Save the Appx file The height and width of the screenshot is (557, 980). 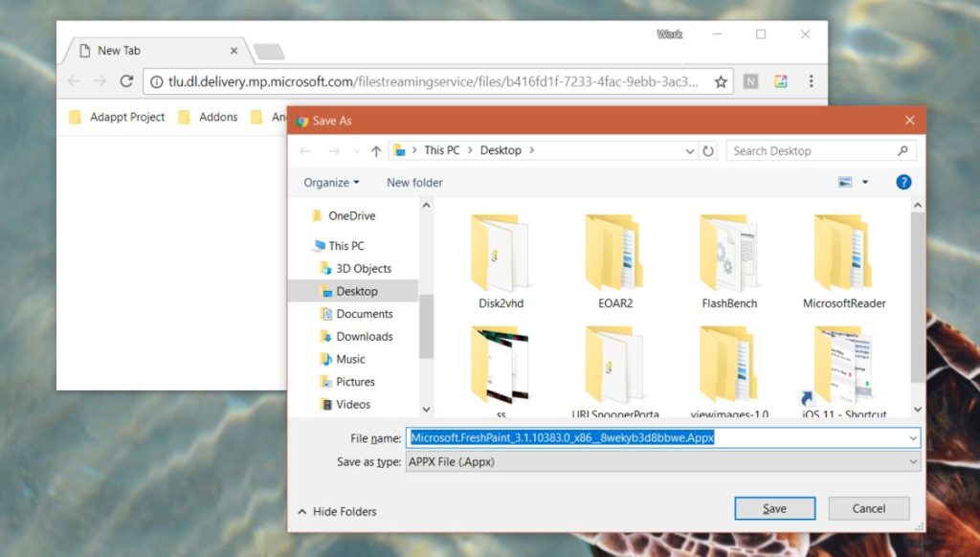[x=774, y=508]
